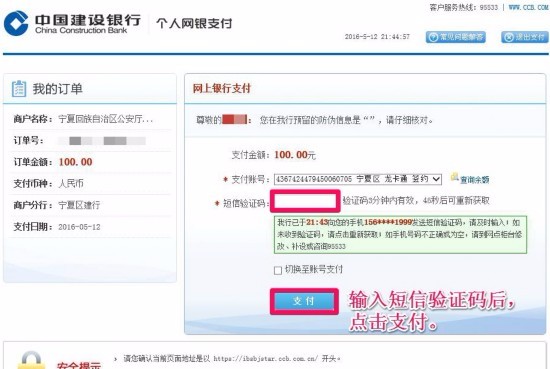Click the security padlock icon
Image resolution: width=550 pixels, height=369 pixels.
click(31, 360)
